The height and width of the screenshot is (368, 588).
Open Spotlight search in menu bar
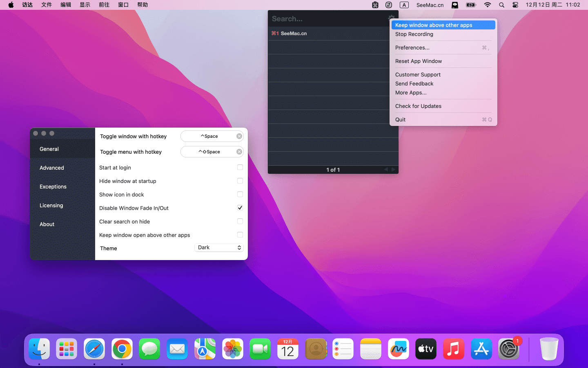(501, 5)
